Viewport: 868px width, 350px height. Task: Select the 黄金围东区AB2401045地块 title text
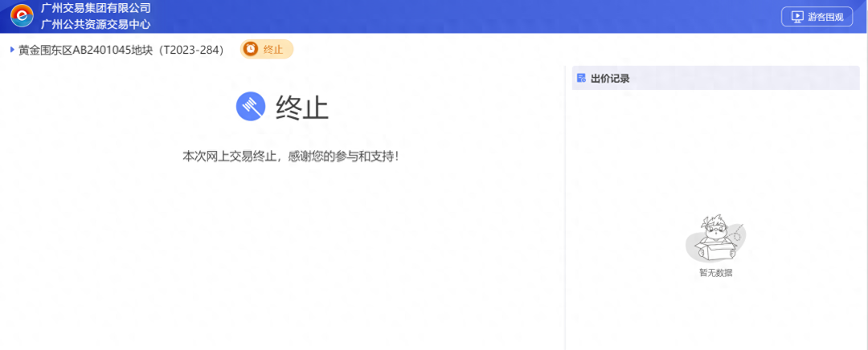[x=121, y=50]
